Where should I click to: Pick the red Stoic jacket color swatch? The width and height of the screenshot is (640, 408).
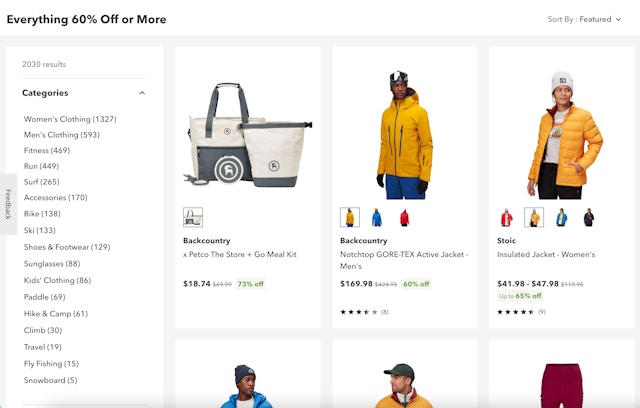point(506,217)
